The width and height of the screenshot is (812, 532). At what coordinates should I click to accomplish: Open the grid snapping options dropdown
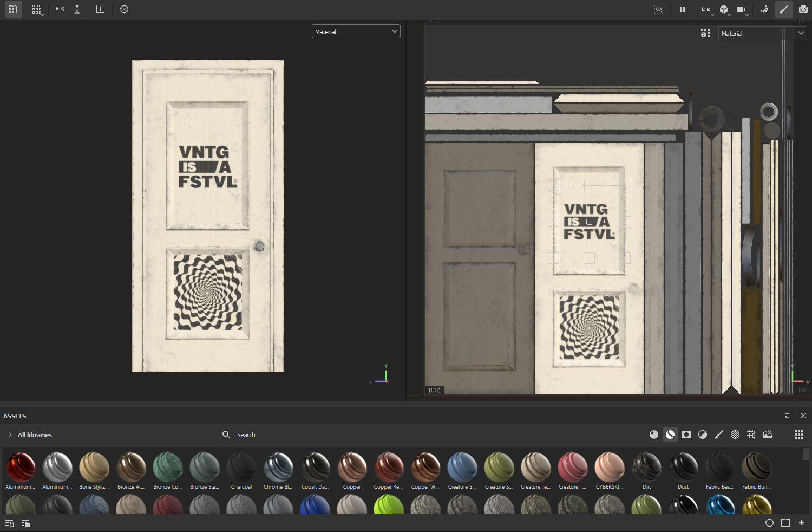[37, 9]
